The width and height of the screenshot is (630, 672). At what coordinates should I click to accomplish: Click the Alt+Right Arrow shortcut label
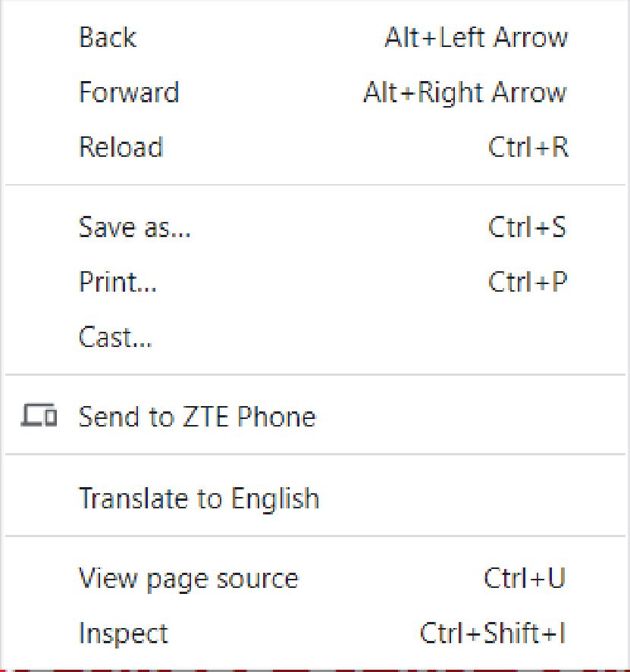tap(465, 93)
